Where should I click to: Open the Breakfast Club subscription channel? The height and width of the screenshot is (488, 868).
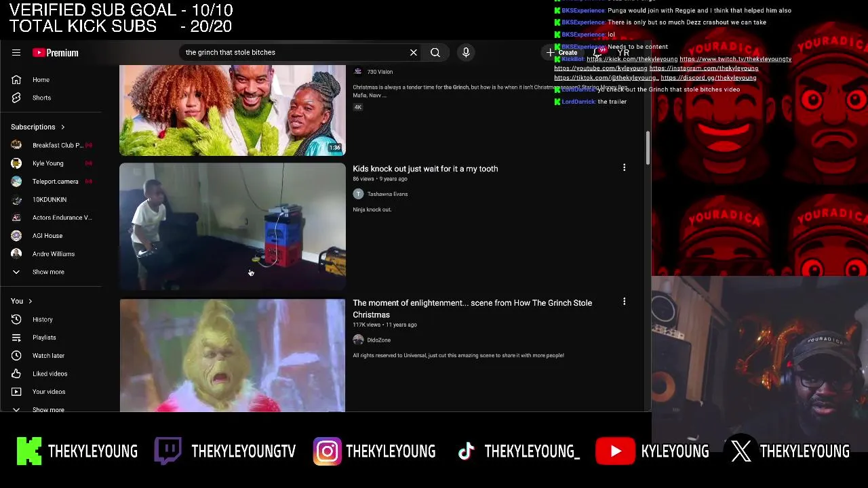tap(51, 145)
